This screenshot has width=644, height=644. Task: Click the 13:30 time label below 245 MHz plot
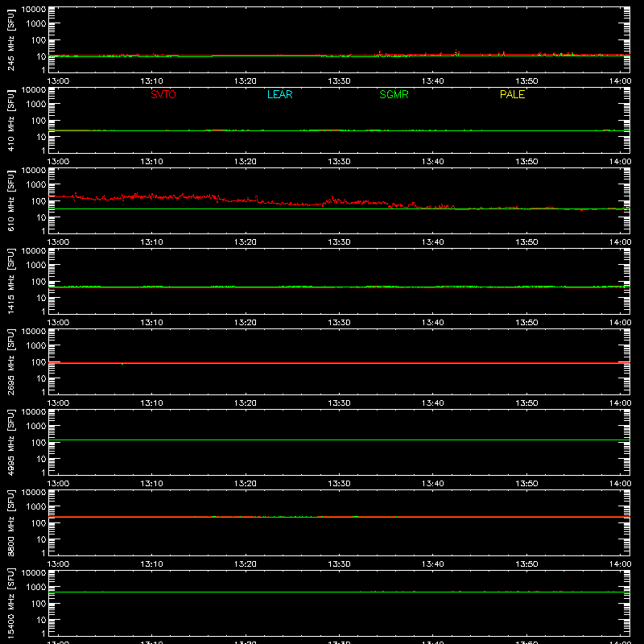339,81
